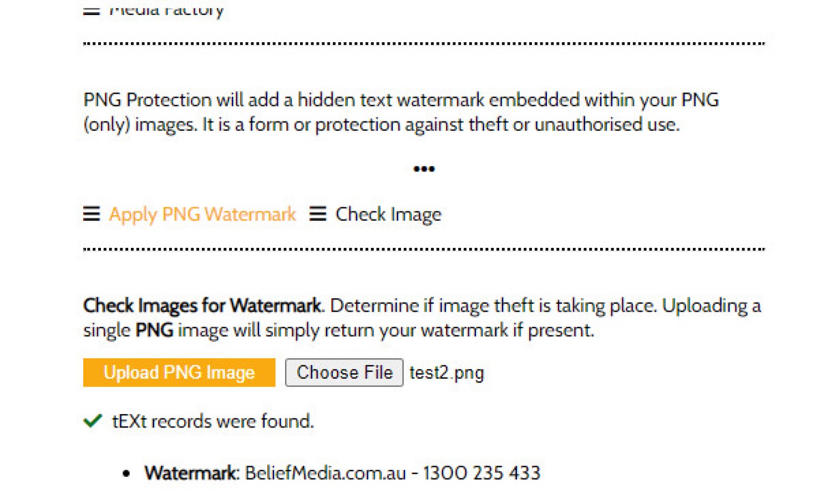Click the green checkmark success icon

pos(93,421)
